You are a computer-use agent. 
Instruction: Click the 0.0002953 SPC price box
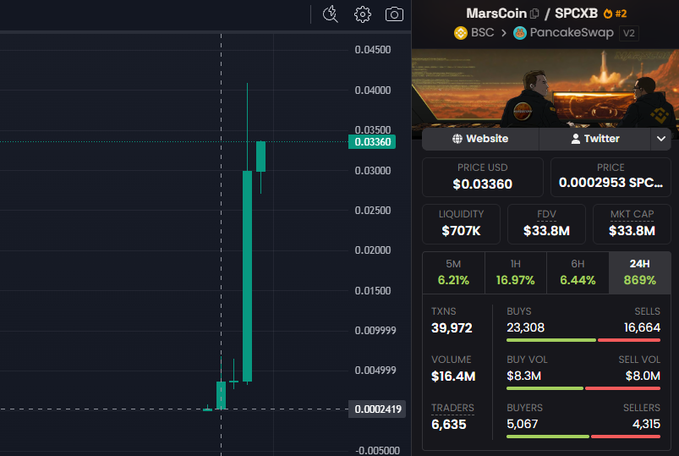click(x=611, y=177)
